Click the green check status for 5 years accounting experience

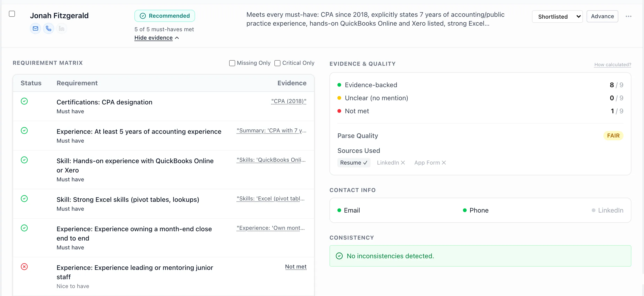(x=24, y=131)
